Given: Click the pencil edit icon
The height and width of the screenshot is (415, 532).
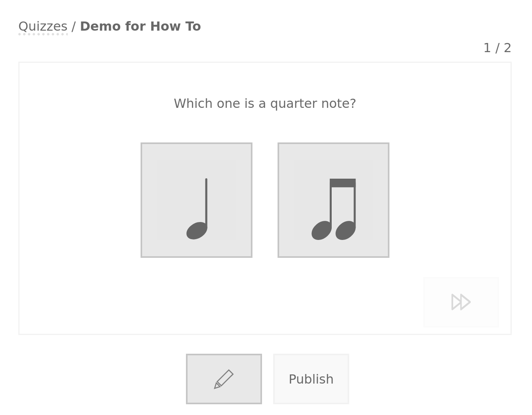Looking at the screenshot, I should [224, 379].
